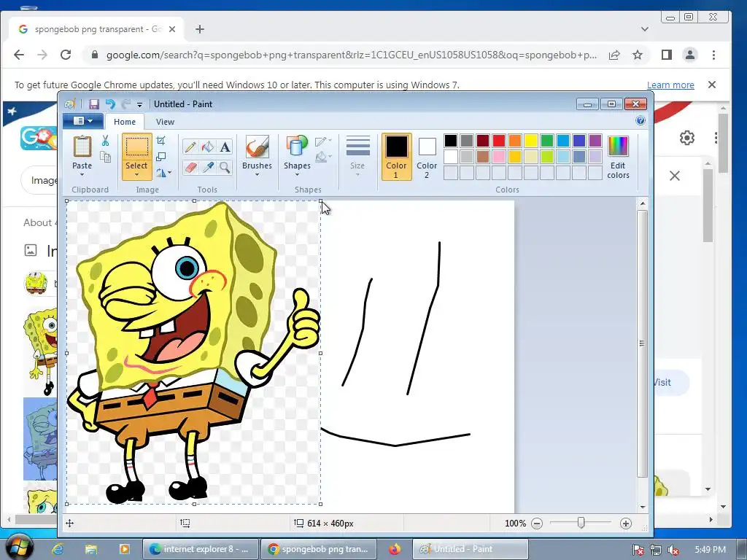Open Customize Quick Access Toolbar dropdown
Viewport: 747px width, 560px height.
point(139,104)
